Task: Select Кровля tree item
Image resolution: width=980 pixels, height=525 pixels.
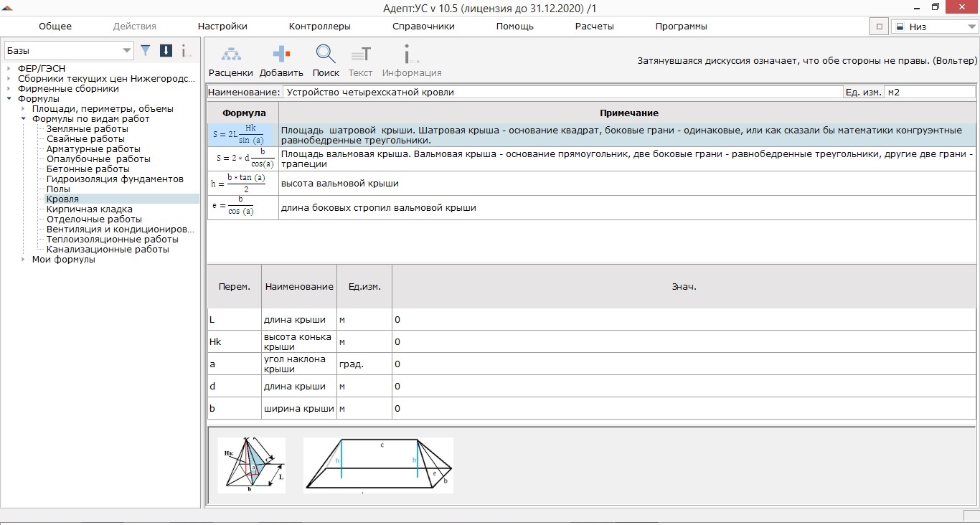Action: (x=62, y=199)
